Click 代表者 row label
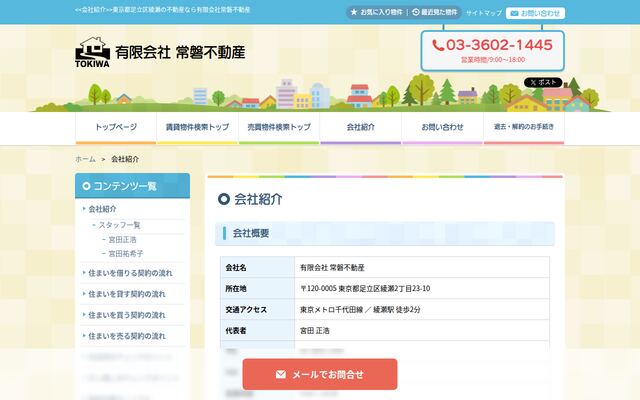This screenshot has height=400, width=640. pos(236,331)
